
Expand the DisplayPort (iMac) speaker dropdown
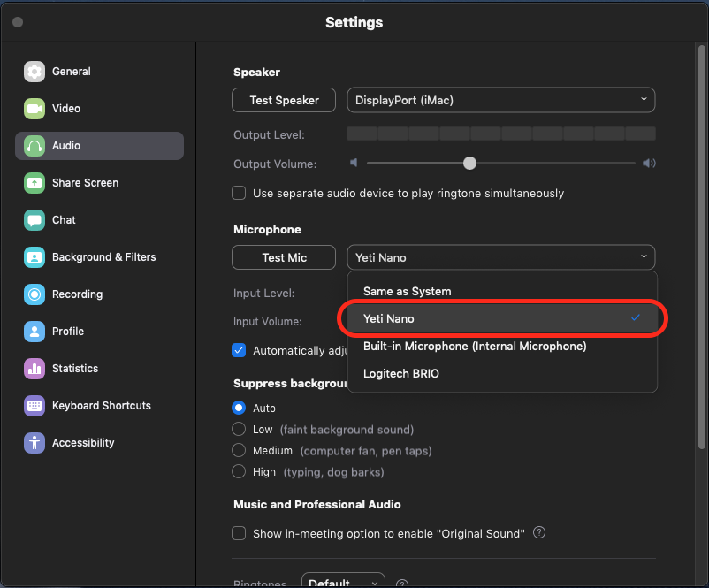(x=500, y=100)
